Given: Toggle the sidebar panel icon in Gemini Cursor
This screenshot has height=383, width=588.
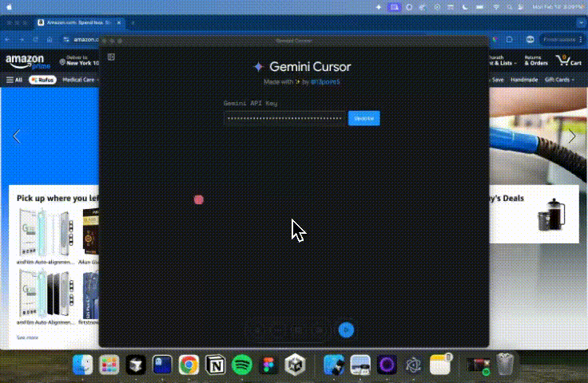Looking at the screenshot, I should point(111,57).
